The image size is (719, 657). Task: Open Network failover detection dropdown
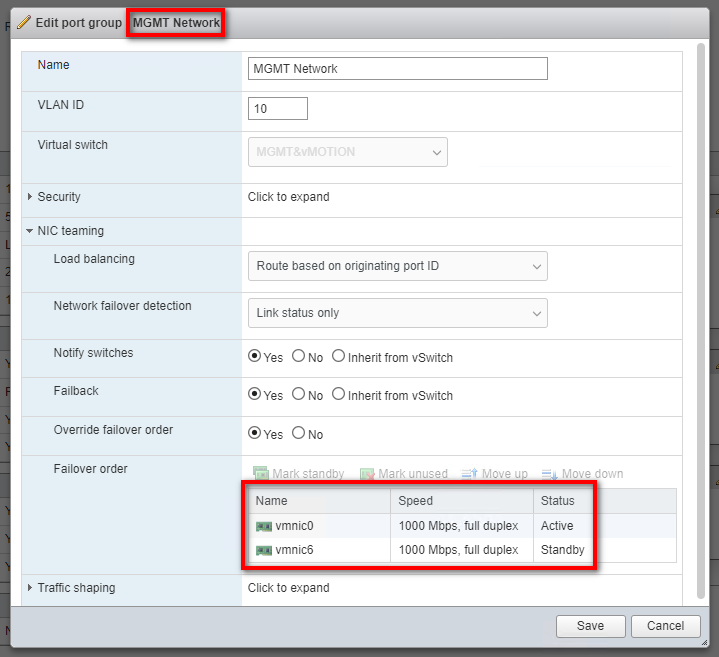pos(397,313)
